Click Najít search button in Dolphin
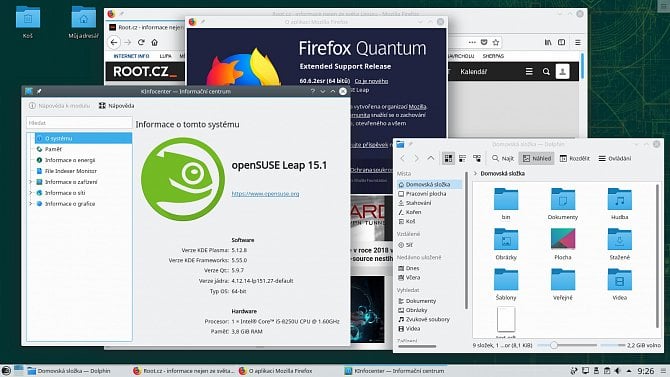 point(502,159)
